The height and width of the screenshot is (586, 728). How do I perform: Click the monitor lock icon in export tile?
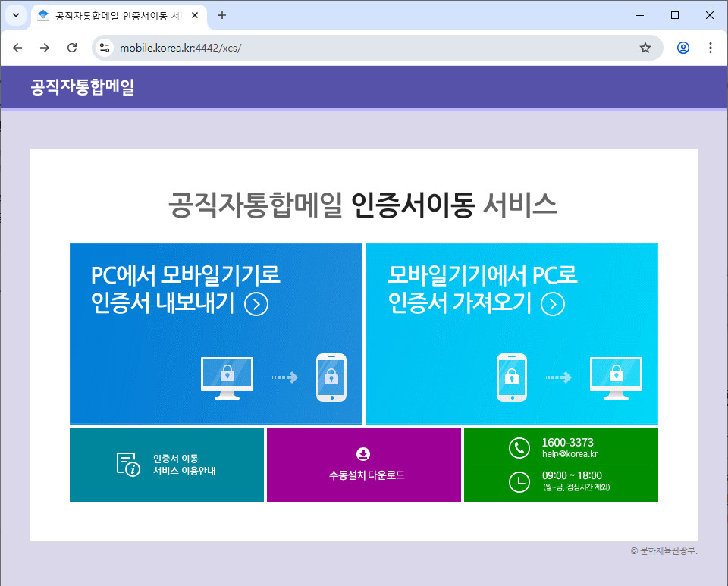[x=227, y=378]
